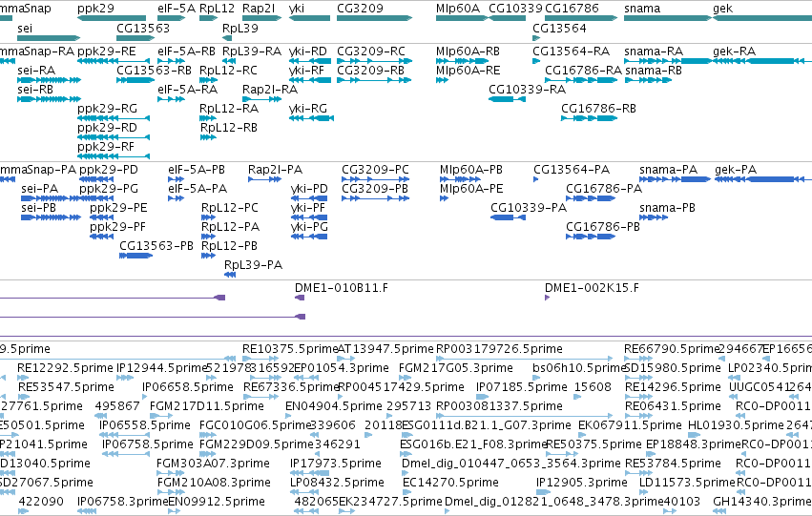Click the DME1-010B11.F feature label
812x516 pixels.
point(342,288)
